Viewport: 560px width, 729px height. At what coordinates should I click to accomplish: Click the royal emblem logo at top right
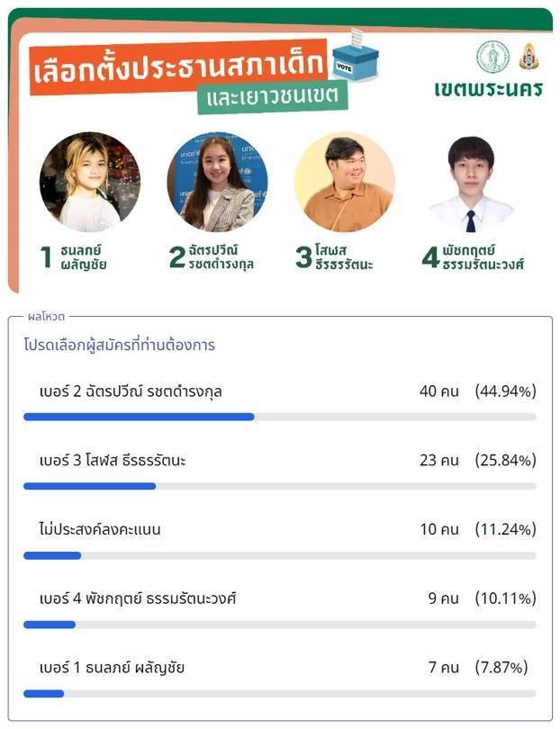pyautogui.click(x=528, y=57)
